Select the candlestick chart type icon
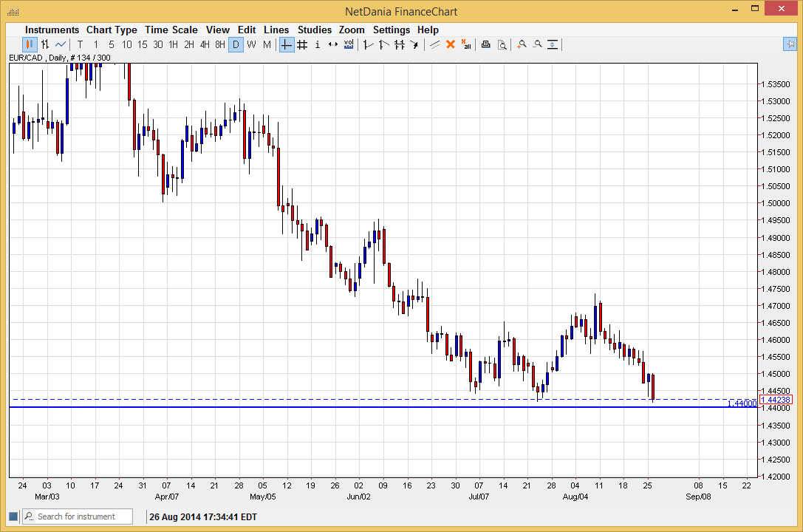Image resolution: width=803 pixels, height=532 pixels. pos(30,44)
